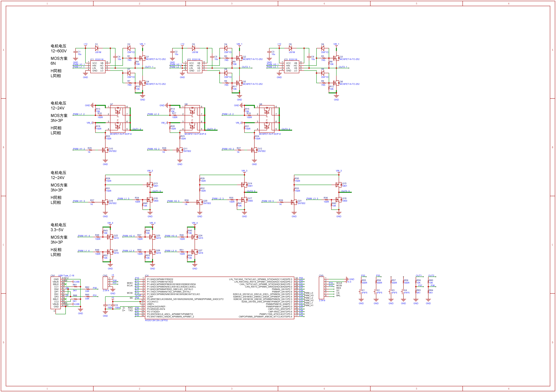Click the +3.3 power label at CN3

tap(349, 282)
